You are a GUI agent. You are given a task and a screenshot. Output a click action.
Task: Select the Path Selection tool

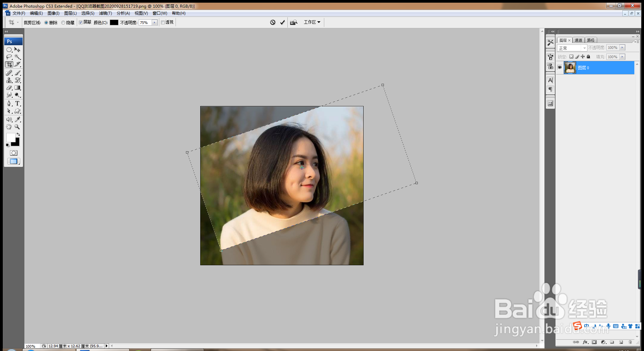(x=9, y=111)
